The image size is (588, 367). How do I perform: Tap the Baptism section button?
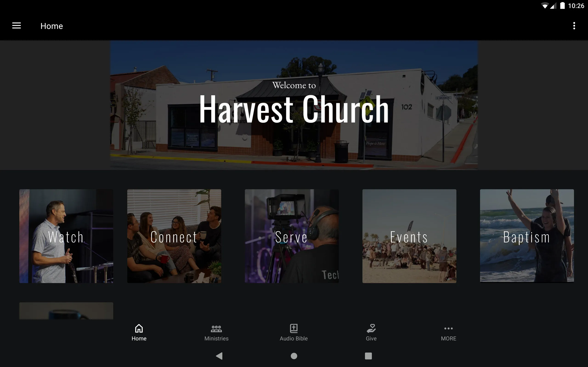click(x=527, y=236)
